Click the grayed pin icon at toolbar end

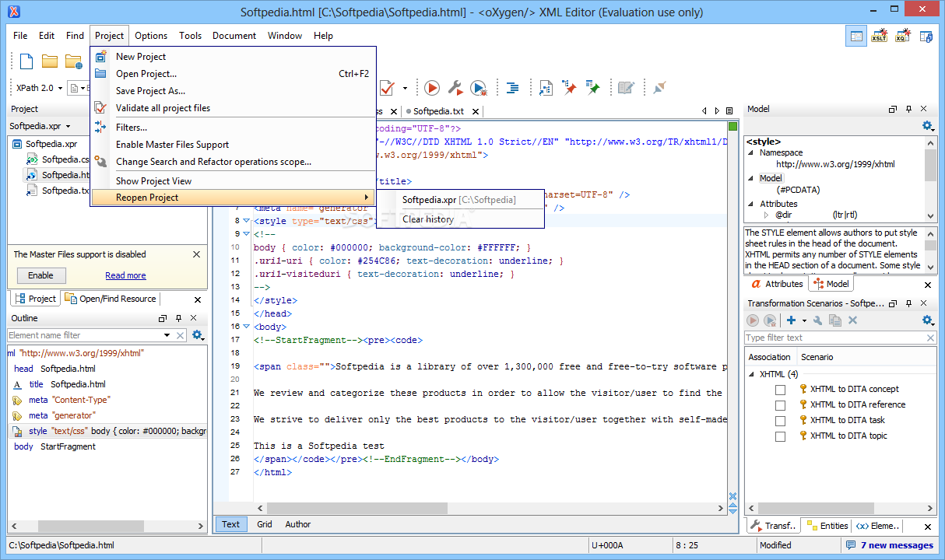[x=659, y=88]
